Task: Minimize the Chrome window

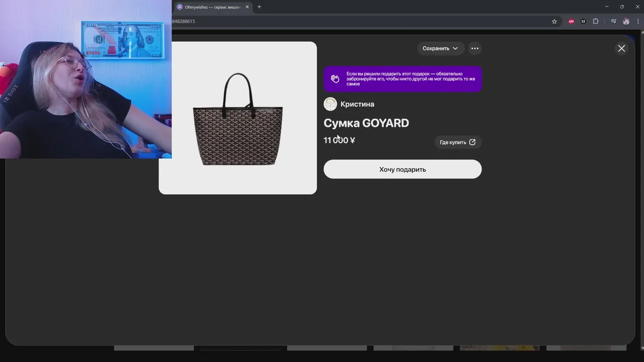Action: point(607,7)
